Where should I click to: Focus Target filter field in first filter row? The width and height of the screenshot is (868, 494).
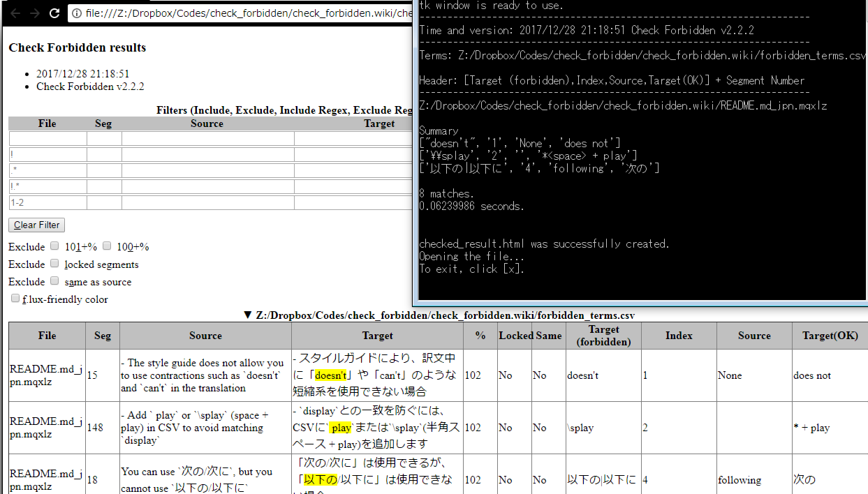click(x=353, y=139)
